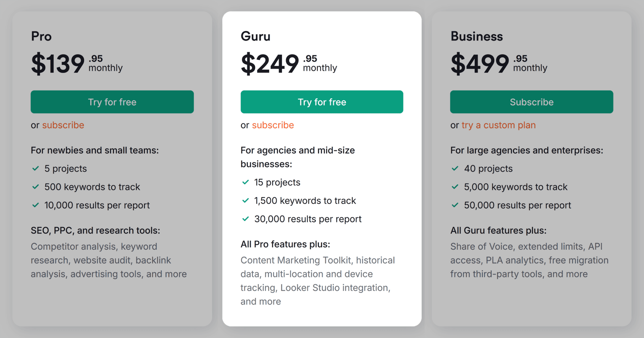This screenshot has height=338, width=644.
Task: Click "All Pro features plus:" text in Guru
Action: [x=285, y=244]
